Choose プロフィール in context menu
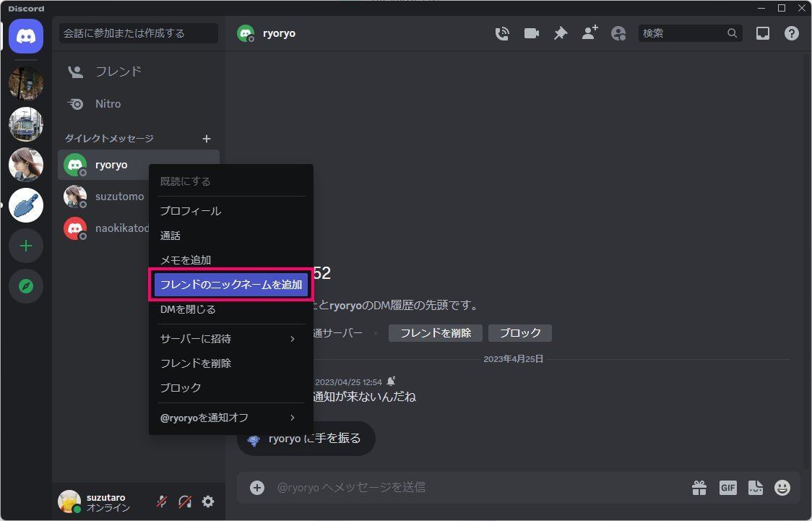 point(231,211)
